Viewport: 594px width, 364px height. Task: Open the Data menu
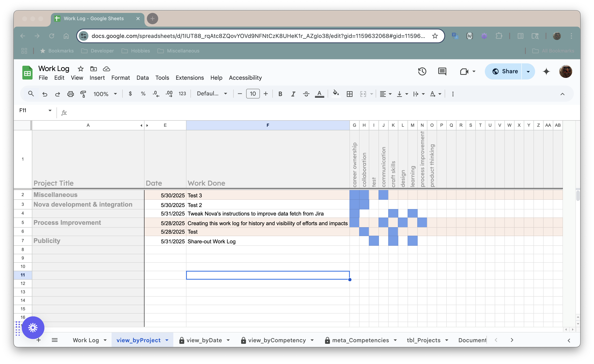pos(142,78)
